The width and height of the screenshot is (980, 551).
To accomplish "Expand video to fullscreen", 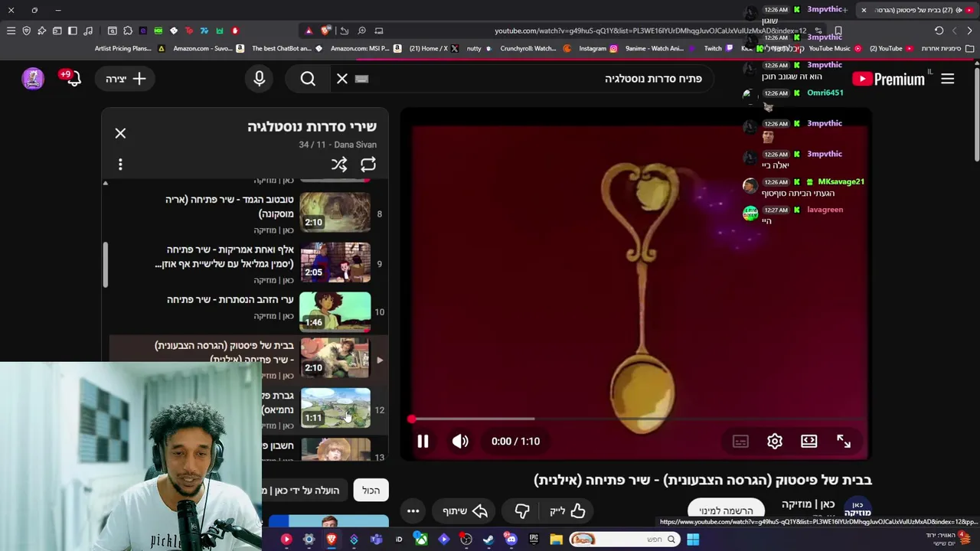I will (x=844, y=442).
